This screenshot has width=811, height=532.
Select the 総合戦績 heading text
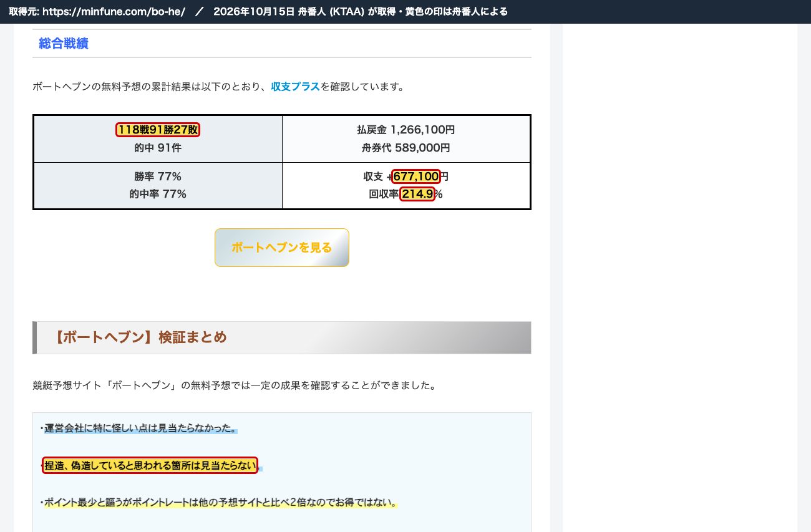coord(64,44)
